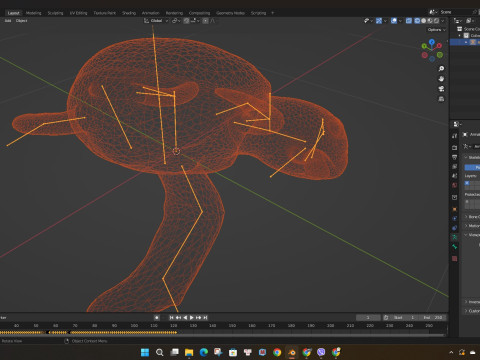Switch perspective/orthographic grid icon

pos(441,99)
